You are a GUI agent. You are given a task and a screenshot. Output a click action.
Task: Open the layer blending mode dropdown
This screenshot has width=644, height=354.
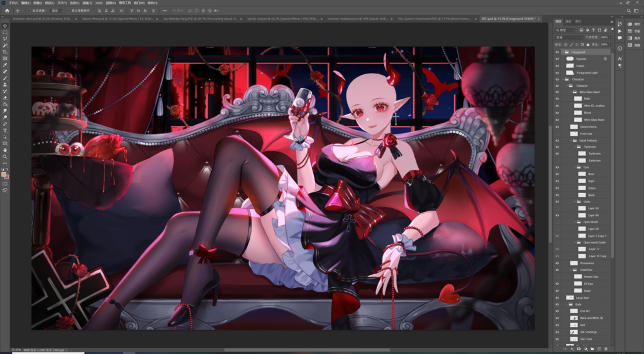[x=569, y=37]
